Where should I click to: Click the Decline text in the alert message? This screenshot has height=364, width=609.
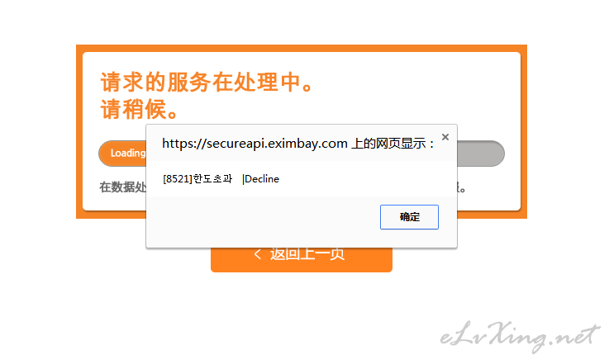click(262, 179)
